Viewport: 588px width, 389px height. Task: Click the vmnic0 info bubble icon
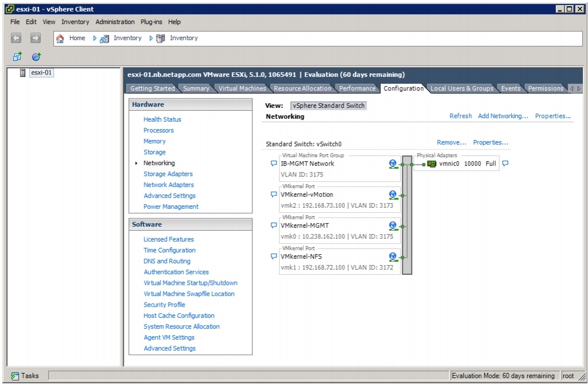505,164
